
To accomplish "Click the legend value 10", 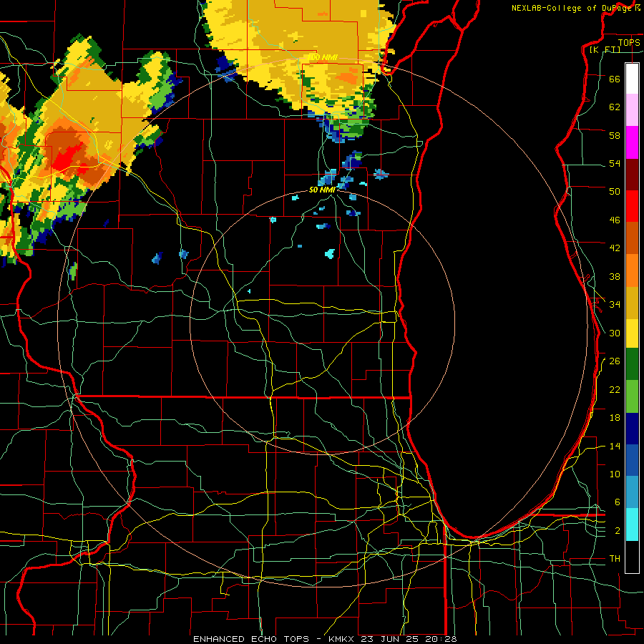I will click(615, 474).
